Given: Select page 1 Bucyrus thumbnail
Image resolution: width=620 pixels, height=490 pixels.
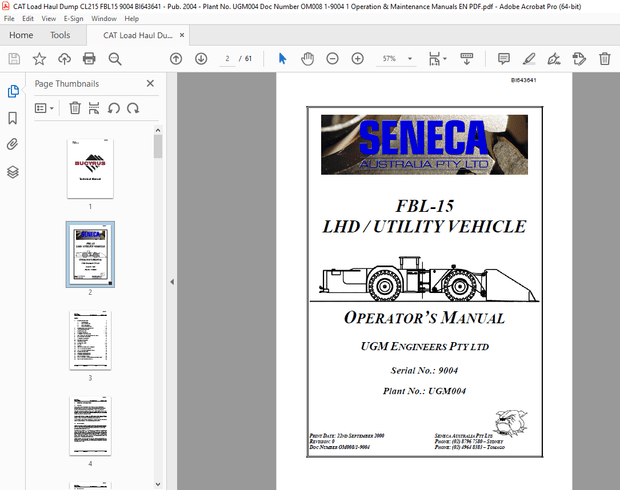Looking at the screenshot, I should pyautogui.click(x=90, y=169).
